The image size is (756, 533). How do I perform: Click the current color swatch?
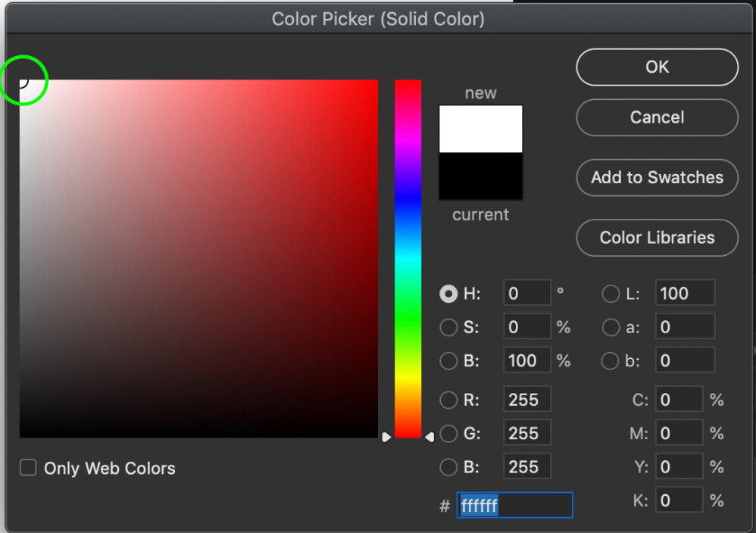(x=480, y=176)
